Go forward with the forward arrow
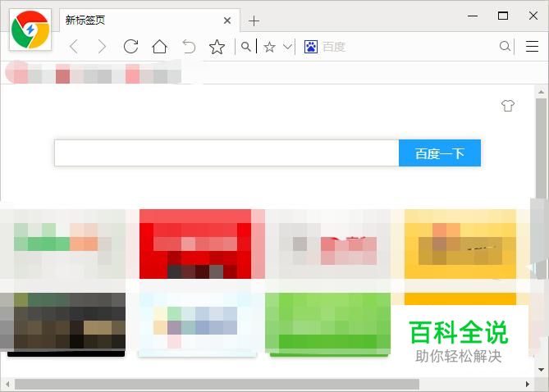This screenshot has height=392, width=549. [102, 47]
